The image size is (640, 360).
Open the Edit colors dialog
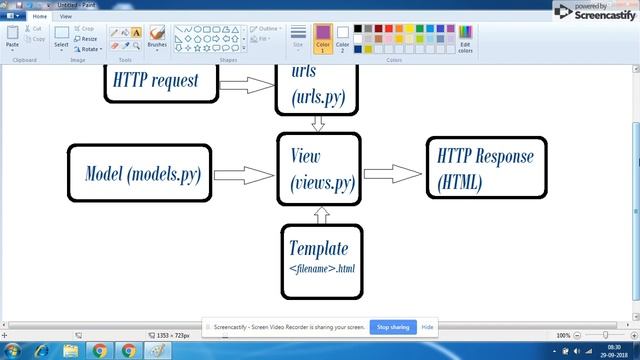point(465,39)
